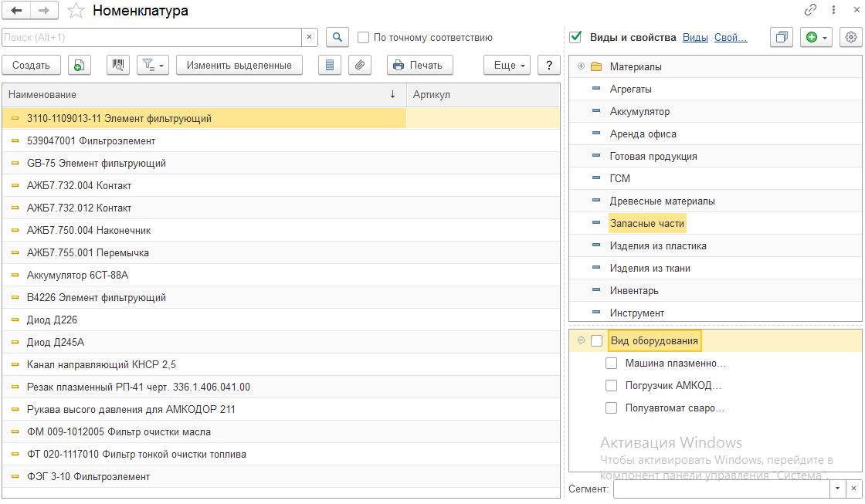
Task: Click the barcode search icon
Action: [118, 66]
